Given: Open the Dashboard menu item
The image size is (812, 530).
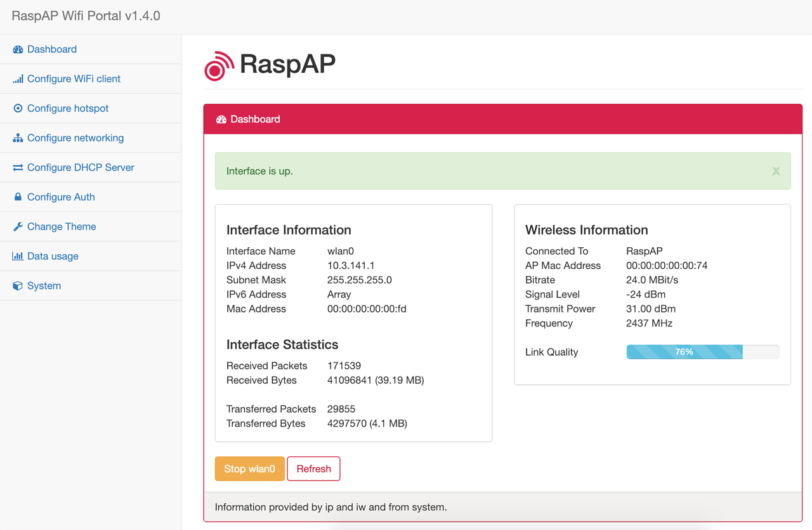Looking at the screenshot, I should (91, 49).
